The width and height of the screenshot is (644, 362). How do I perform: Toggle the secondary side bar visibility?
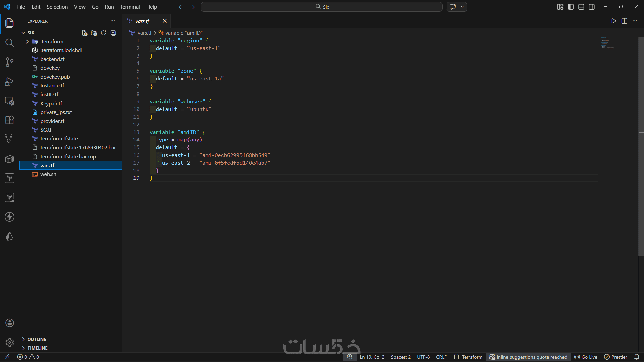click(592, 7)
